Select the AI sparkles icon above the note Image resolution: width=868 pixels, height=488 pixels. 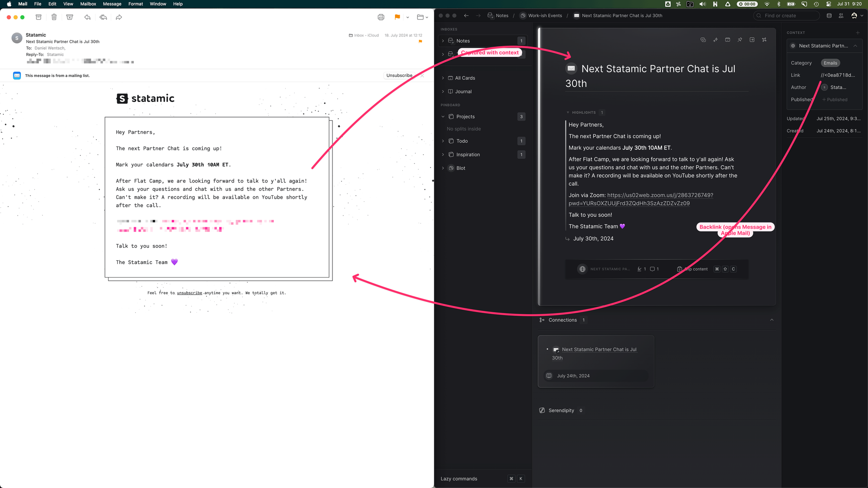coord(715,39)
